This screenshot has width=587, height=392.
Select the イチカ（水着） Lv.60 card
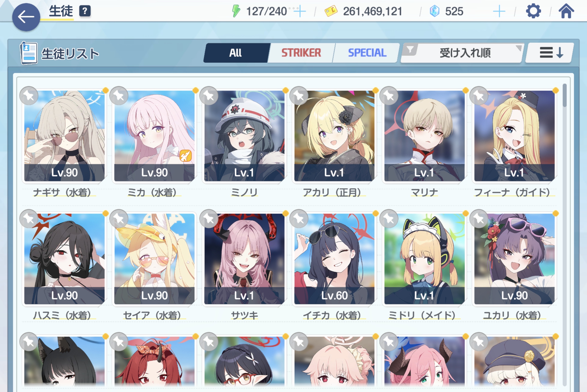click(334, 259)
